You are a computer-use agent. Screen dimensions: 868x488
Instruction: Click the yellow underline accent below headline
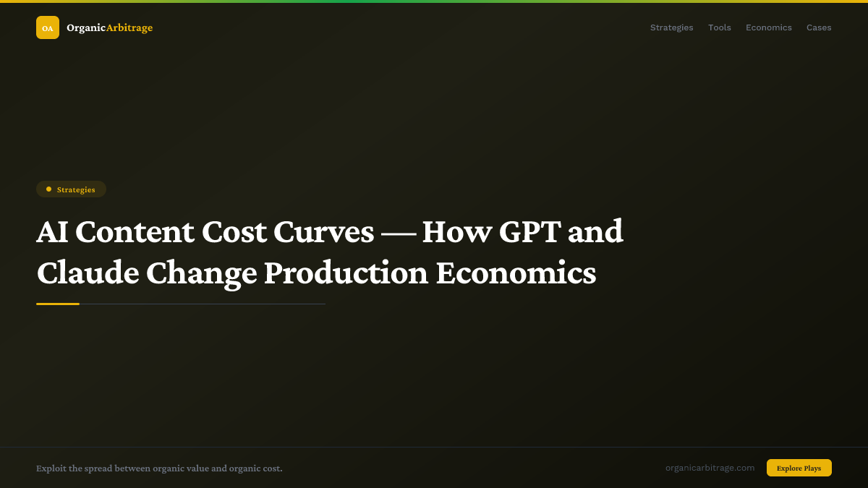[x=58, y=304]
